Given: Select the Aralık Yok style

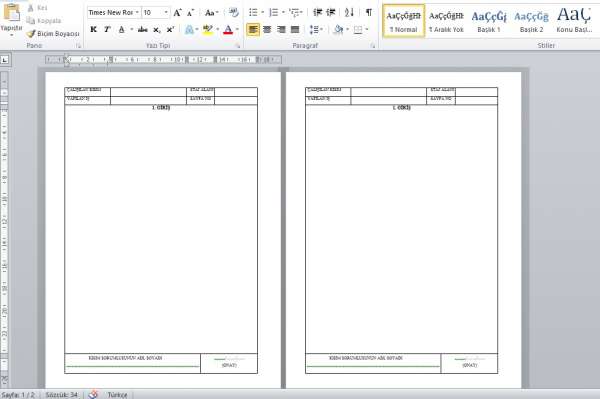Looking at the screenshot, I should click(x=446, y=21).
